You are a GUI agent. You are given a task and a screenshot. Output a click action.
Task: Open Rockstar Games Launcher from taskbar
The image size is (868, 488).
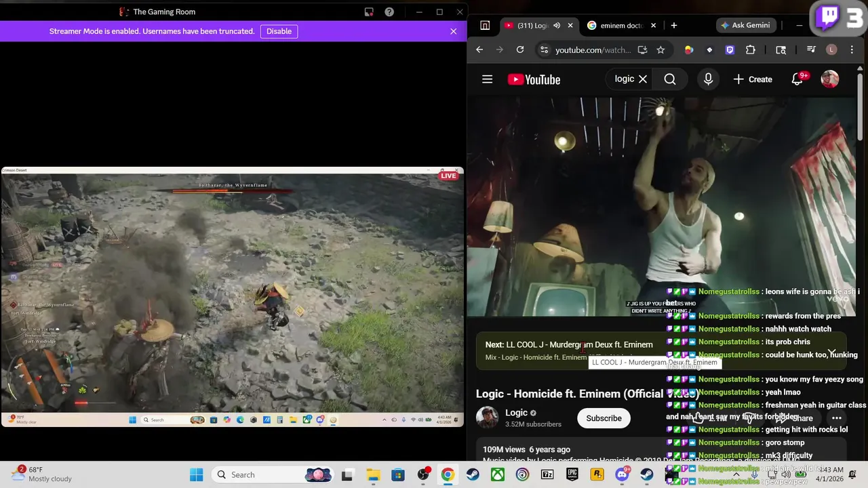coord(597,474)
